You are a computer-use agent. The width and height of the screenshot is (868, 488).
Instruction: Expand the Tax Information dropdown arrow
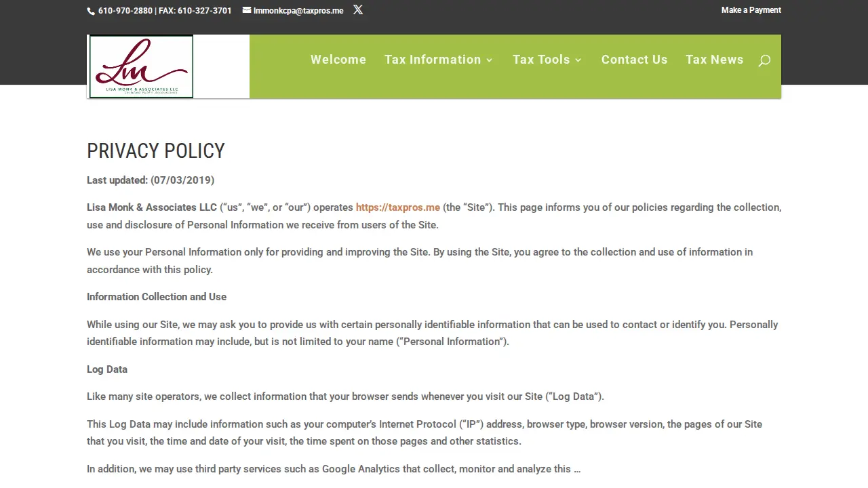490,60
